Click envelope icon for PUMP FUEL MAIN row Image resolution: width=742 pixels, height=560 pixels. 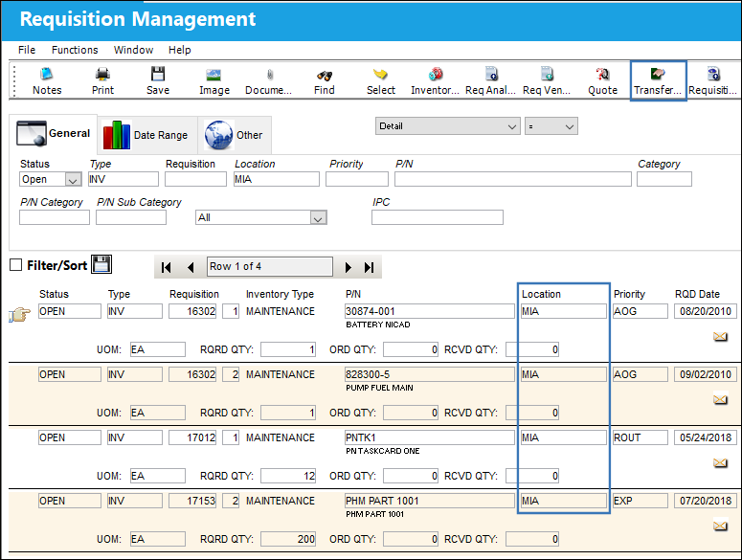[720, 400]
